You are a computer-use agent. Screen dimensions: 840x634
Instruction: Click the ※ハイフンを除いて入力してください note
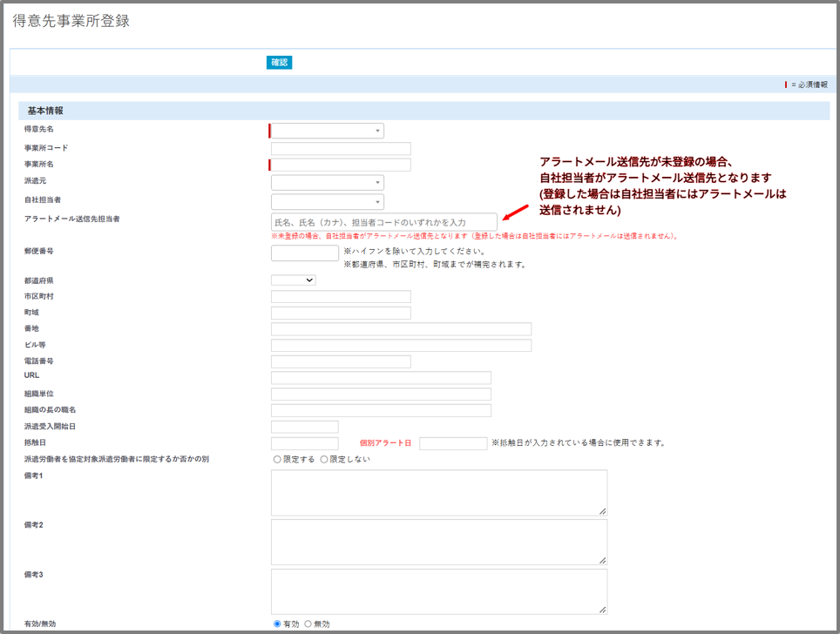tap(415, 251)
